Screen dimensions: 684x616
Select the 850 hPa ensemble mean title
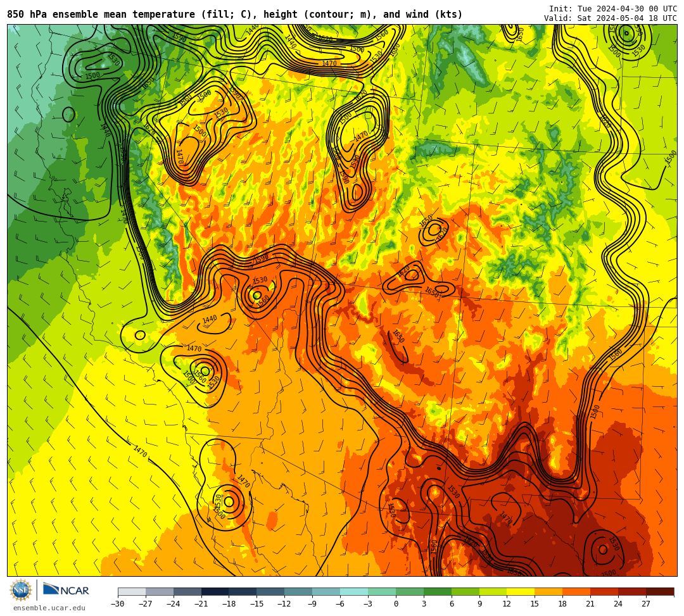235,15
